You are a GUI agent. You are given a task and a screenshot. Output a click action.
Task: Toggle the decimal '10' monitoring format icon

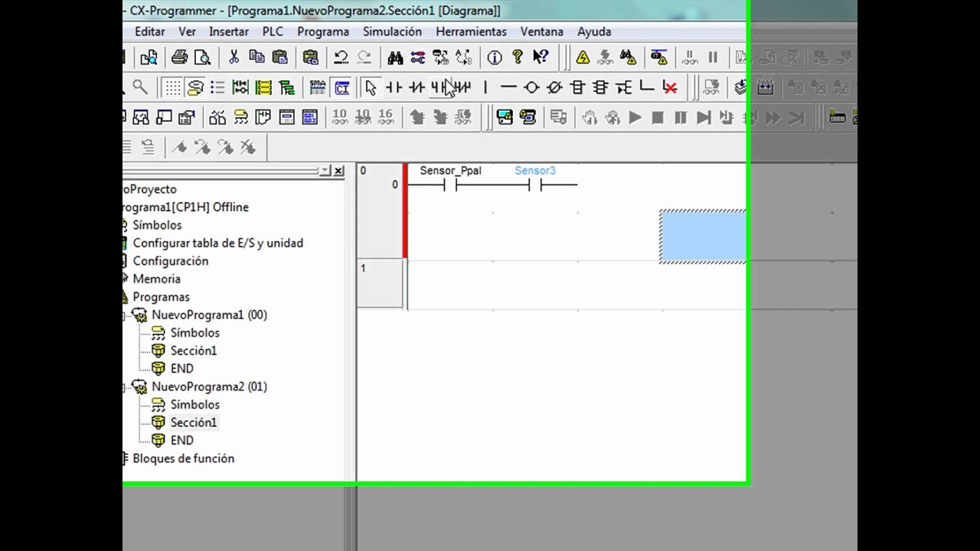click(339, 117)
